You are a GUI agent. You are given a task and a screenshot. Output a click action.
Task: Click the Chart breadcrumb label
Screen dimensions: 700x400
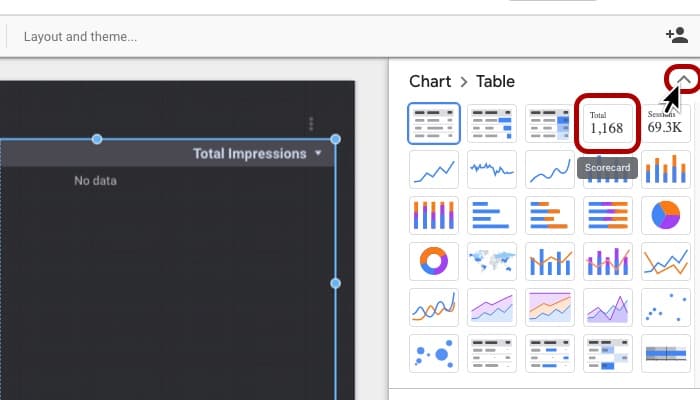coord(430,81)
